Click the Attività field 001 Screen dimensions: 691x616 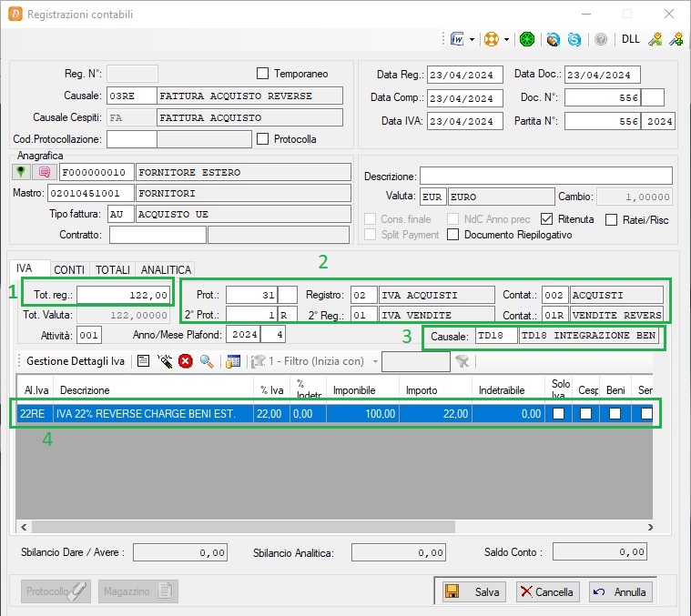89,335
